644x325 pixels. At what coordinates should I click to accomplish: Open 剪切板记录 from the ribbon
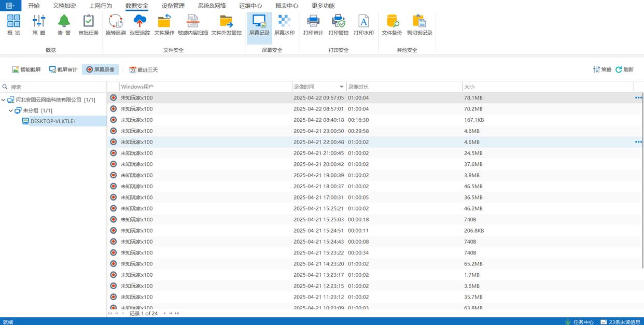click(x=419, y=24)
